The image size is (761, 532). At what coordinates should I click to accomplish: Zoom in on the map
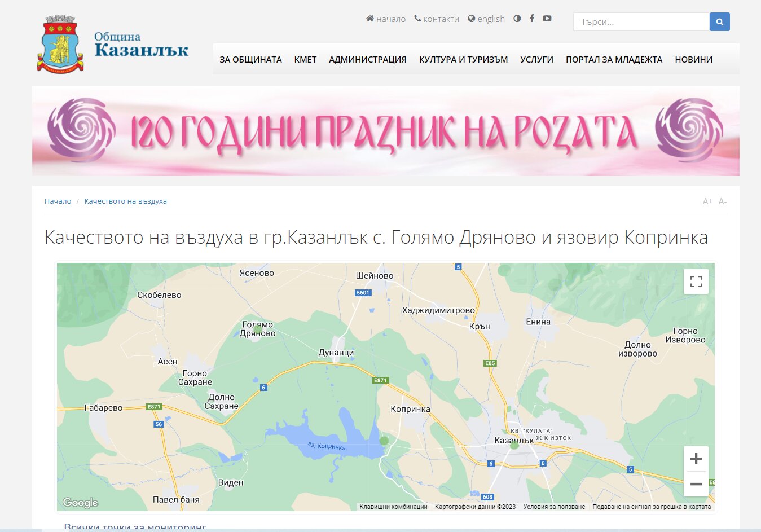(x=696, y=459)
